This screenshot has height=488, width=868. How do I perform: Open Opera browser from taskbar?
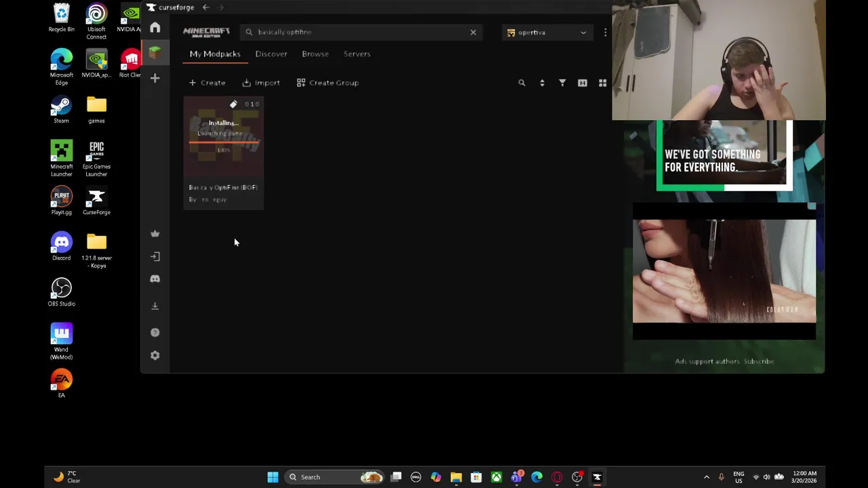557,477
